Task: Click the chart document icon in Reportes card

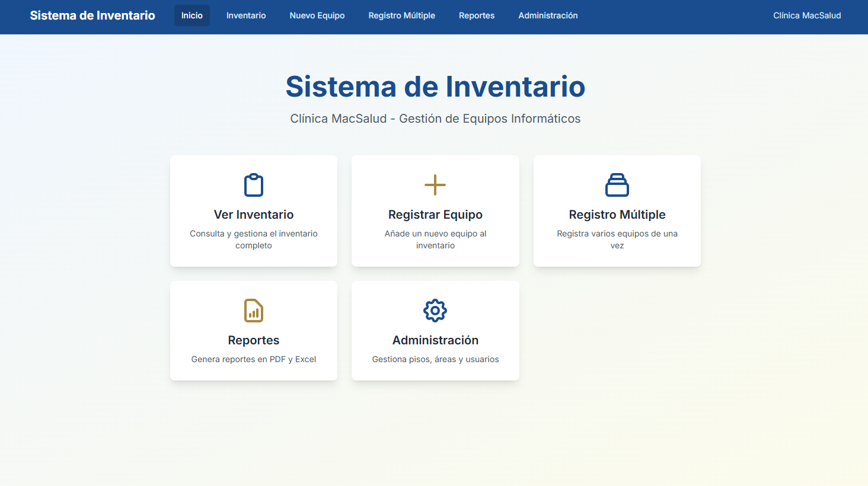Action: (254, 311)
